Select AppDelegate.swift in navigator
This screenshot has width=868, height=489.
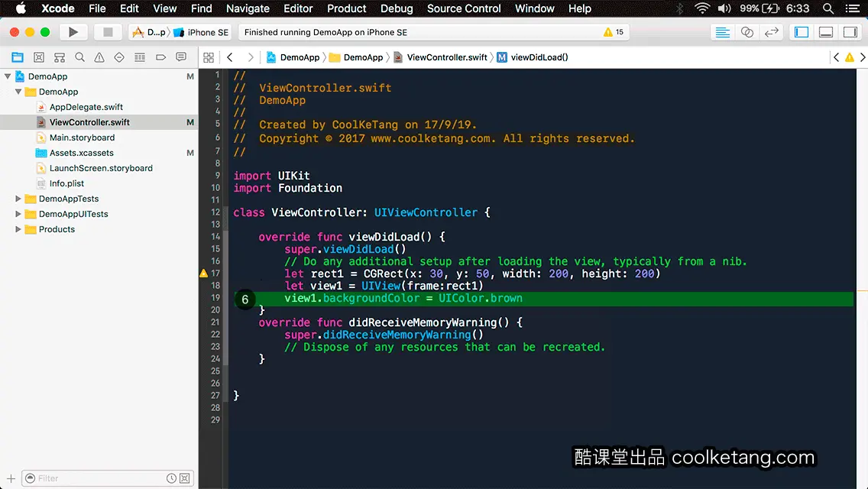pyautogui.click(x=86, y=107)
